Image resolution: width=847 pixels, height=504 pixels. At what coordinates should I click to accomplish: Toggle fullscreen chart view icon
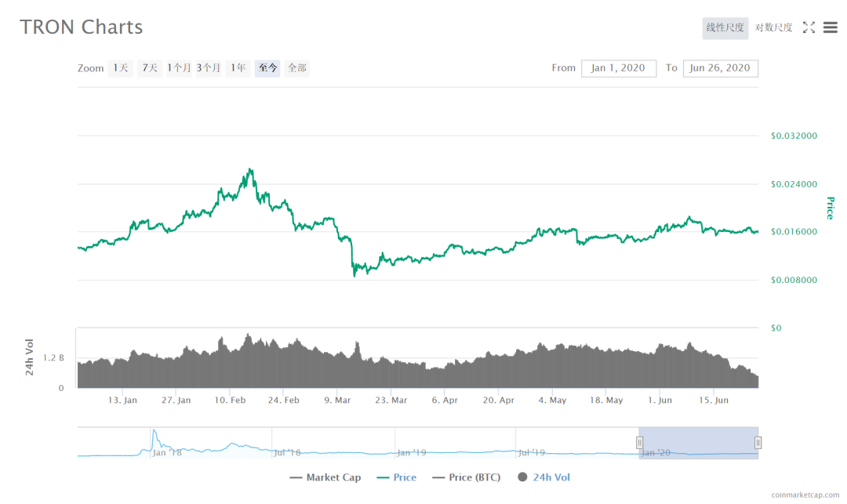click(x=809, y=27)
